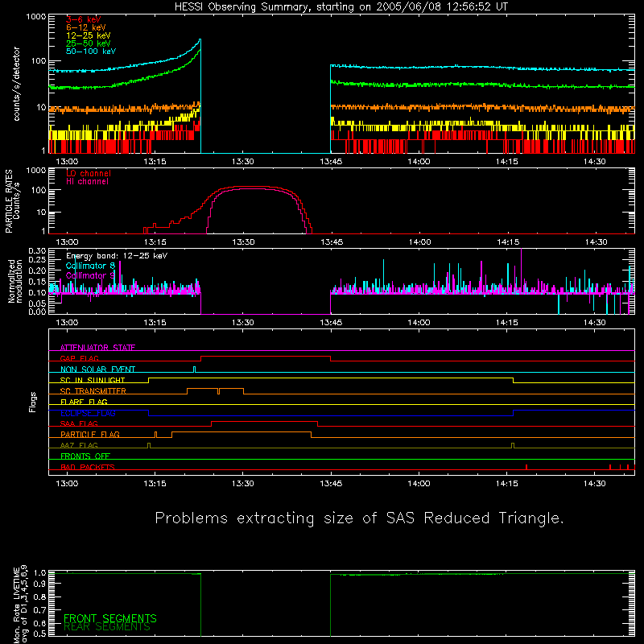Image resolution: width=644 pixels, height=644 pixels.
Task: Select the Normalized modulation axis label
Action: point(15,281)
